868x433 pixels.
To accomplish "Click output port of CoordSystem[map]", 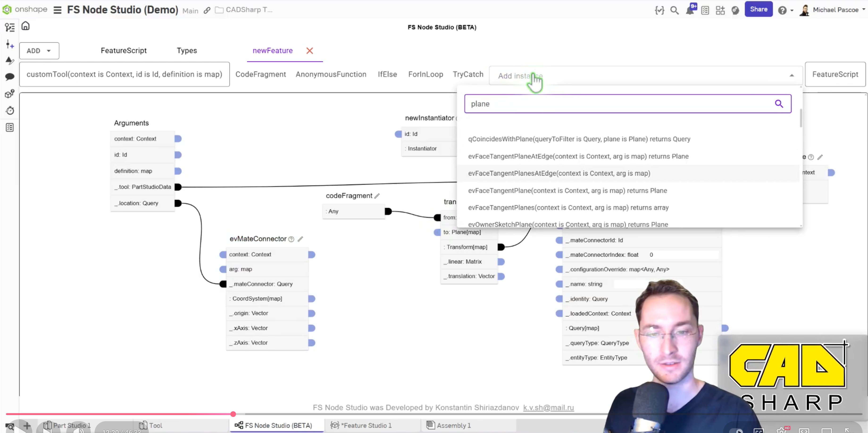I will [x=312, y=298].
